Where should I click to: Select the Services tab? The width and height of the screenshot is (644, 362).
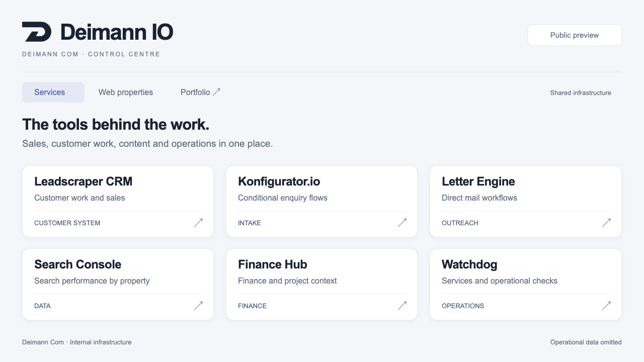(x=53, y=93)
